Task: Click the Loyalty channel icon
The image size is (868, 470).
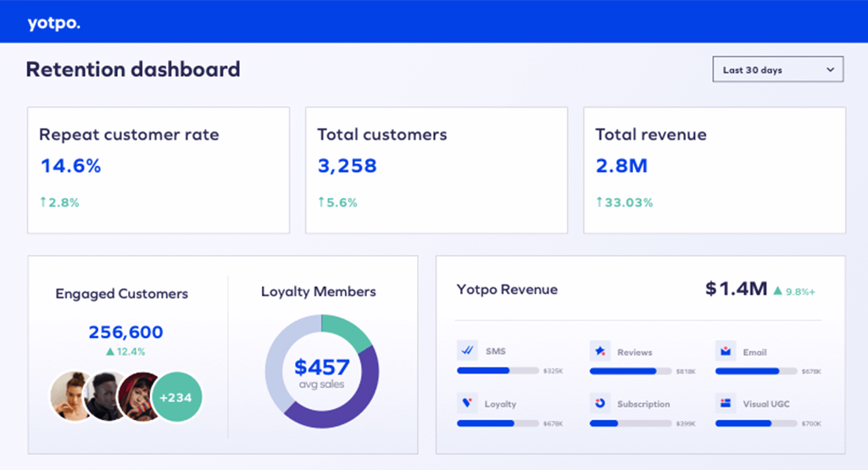Action: point(467,402)
